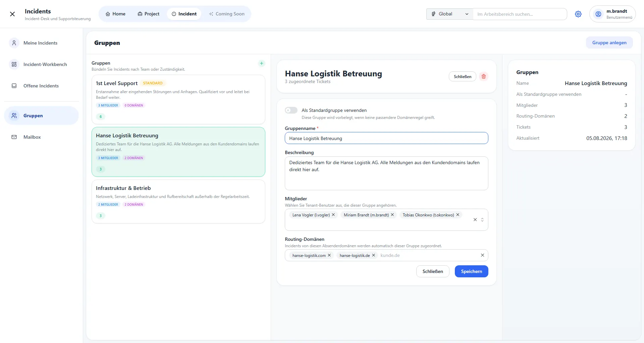This screenshot has width=644, height=343.
Task: Remove member Miriam Brandt
Action: (392, 215)
